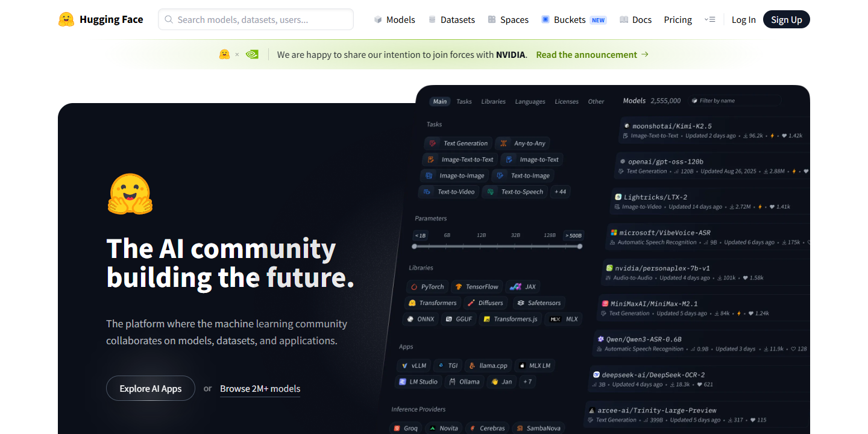
Task: Select the llama.cpp app chip
Action: [488, 365]
